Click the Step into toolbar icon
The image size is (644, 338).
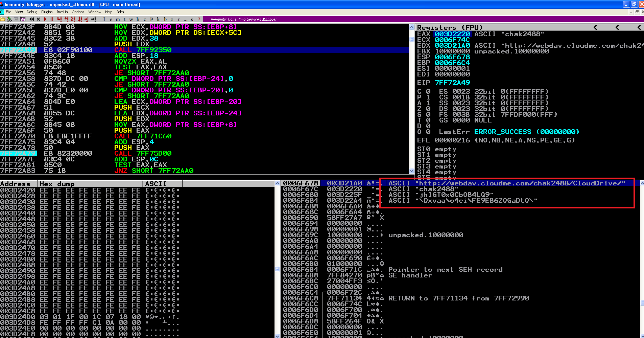[x=59, y=19]
